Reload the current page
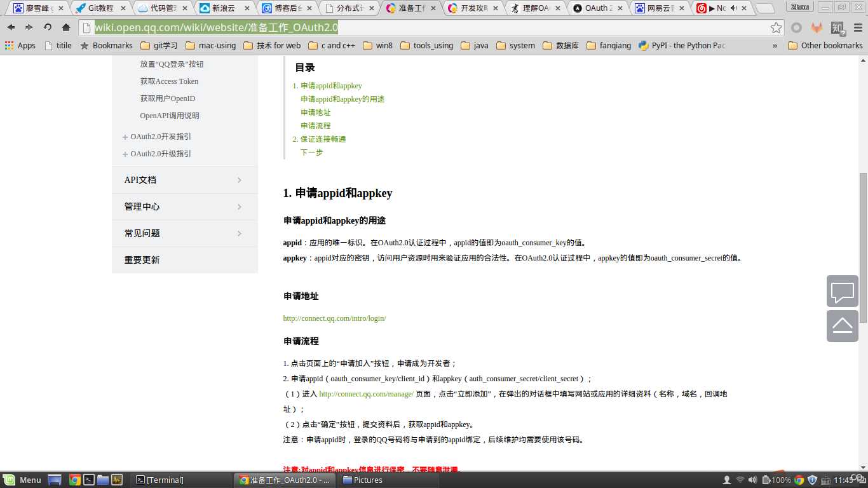The height and width of the screenshot is (488, 868). 48,27
